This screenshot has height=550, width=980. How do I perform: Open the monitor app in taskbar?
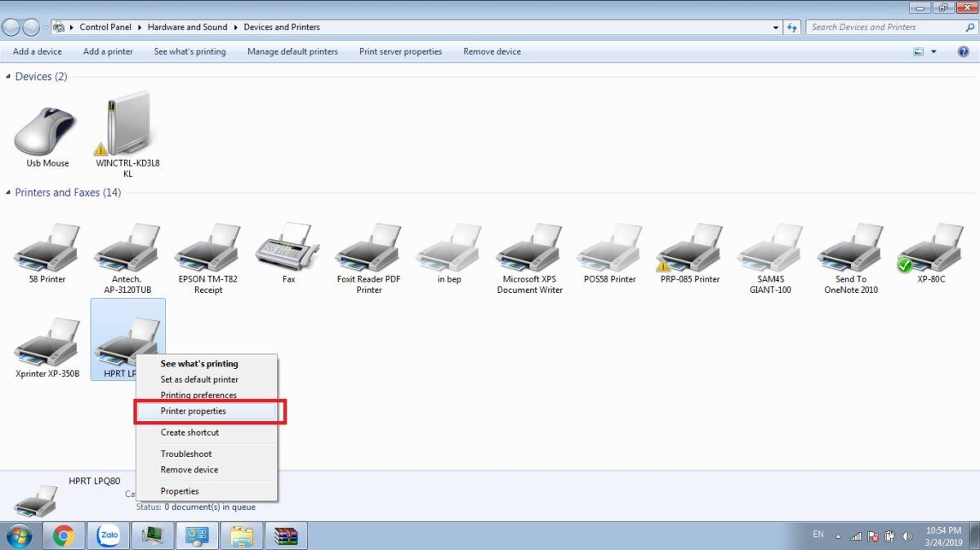point(153,535)
